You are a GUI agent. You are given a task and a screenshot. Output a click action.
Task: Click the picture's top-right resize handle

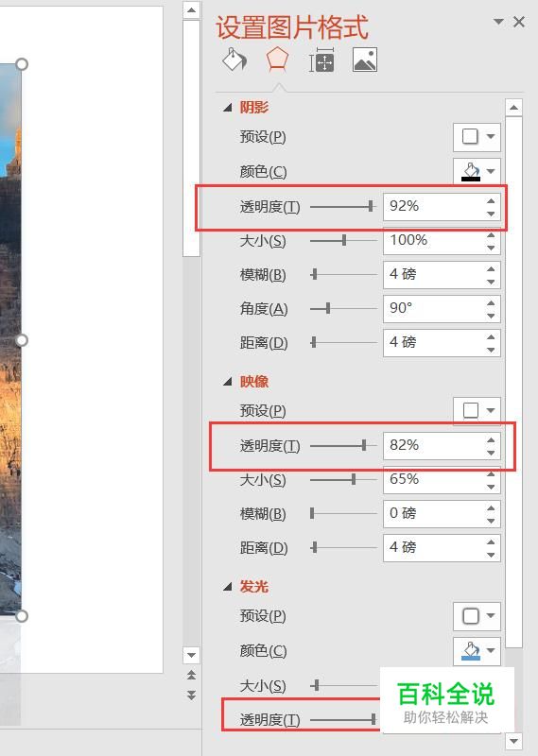click(22, 64)
